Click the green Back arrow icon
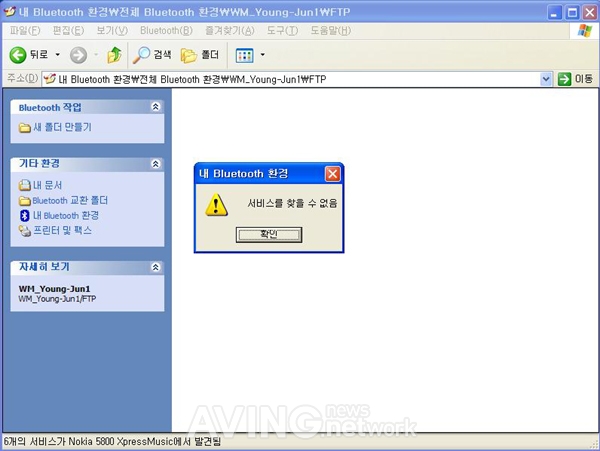The height and width of the screenshot is (451, 600). (18, 55)
